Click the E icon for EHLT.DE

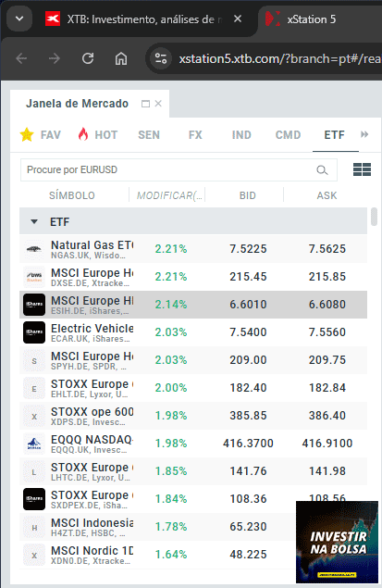(34, 389)
